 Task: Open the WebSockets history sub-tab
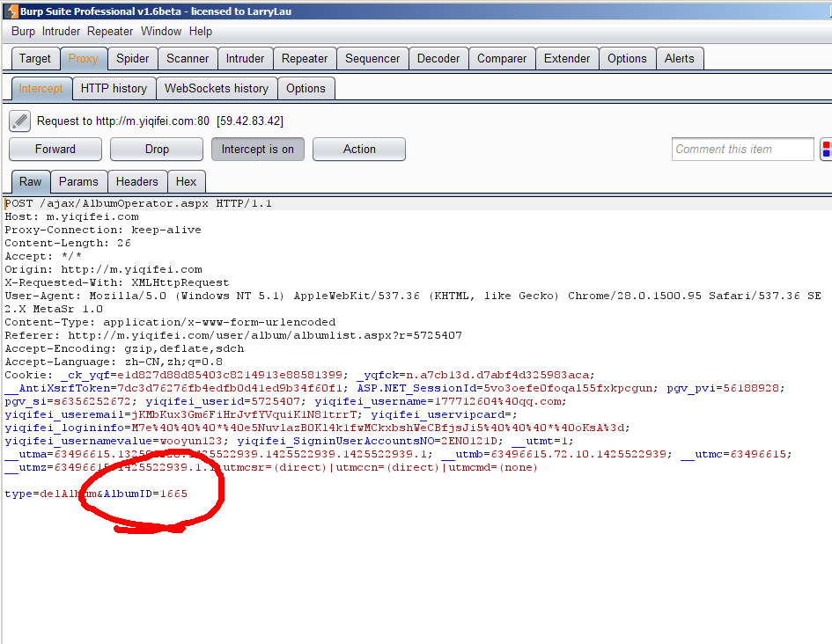point(217,89)
